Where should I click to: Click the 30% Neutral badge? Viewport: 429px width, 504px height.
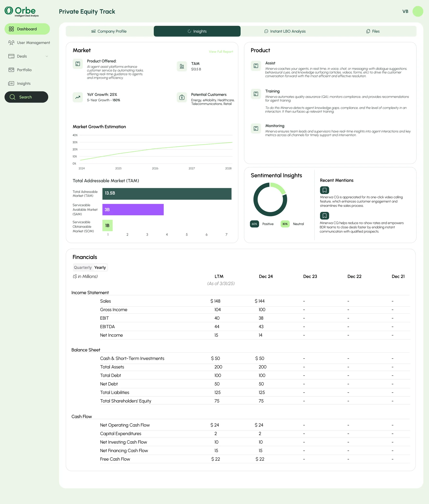[x=285, y=224]
